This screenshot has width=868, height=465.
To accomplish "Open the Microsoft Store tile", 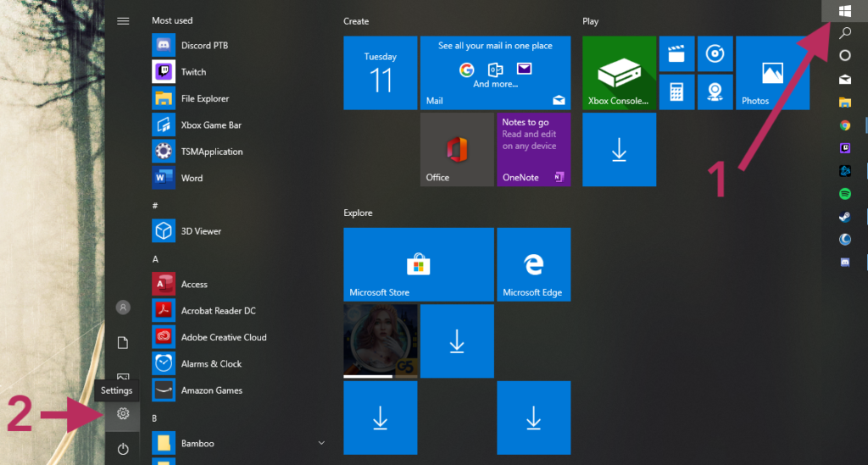I will tap(419, 265).
